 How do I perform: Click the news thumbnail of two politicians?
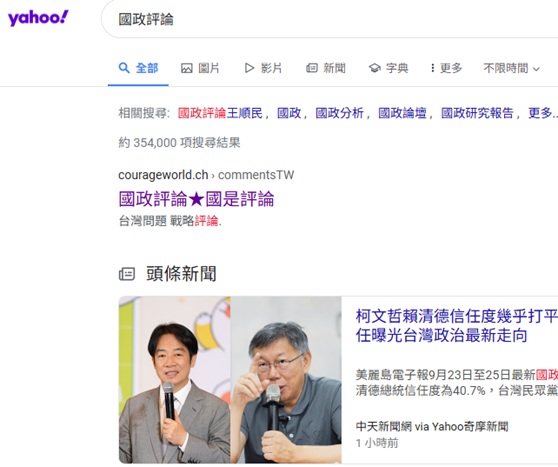point(230,379)
